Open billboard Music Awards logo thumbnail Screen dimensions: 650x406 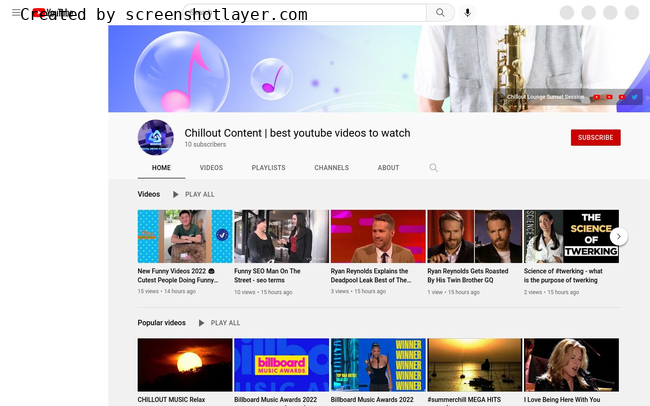click(x=281, y=365)
